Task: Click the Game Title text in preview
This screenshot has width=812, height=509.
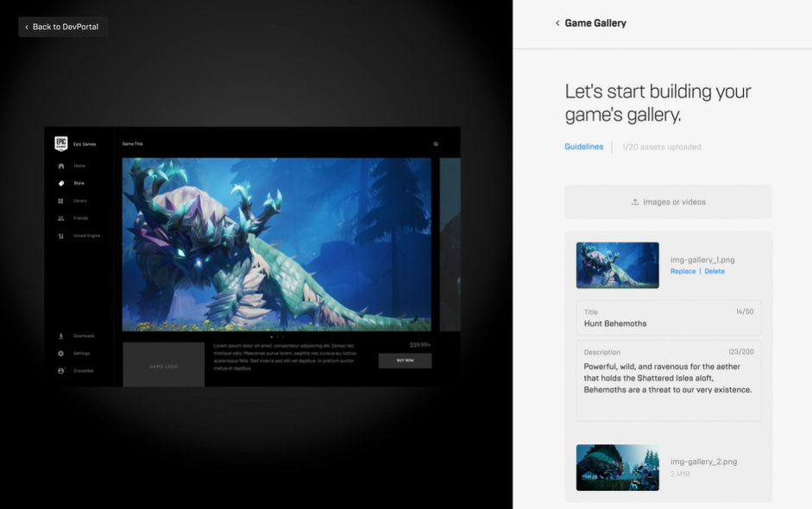Action: (133, 144)
